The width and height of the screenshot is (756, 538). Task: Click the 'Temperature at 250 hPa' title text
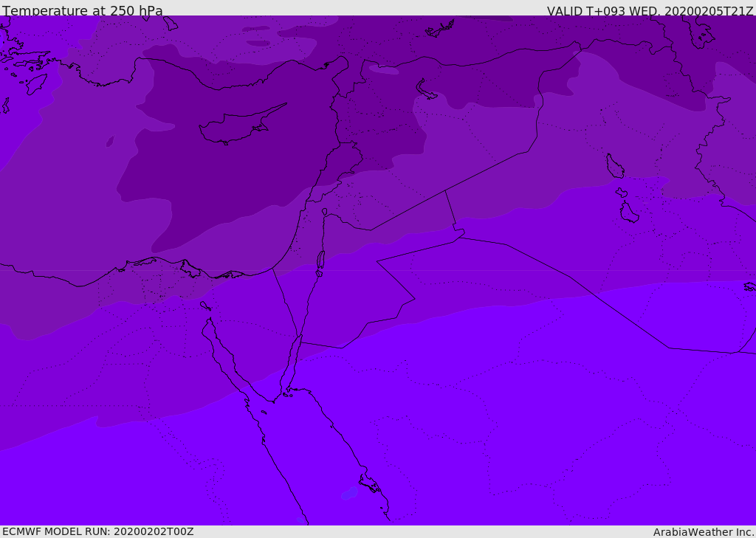point(83,10)
